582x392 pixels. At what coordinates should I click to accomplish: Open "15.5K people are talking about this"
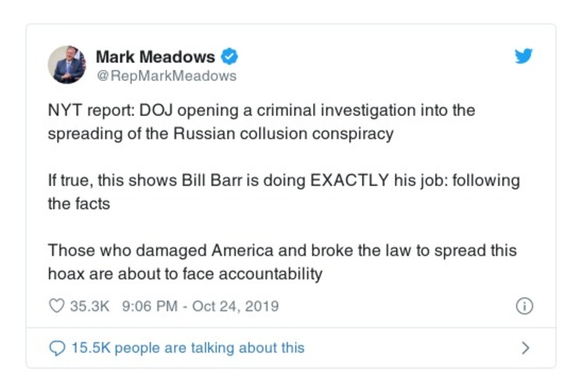(x=187, y=348)
